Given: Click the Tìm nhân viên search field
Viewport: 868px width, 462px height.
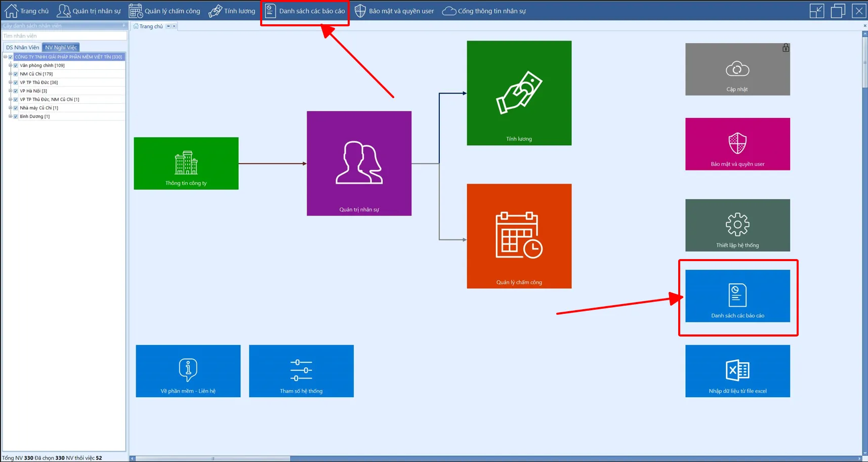Looking at the screenshot, I should pos(64,36).
